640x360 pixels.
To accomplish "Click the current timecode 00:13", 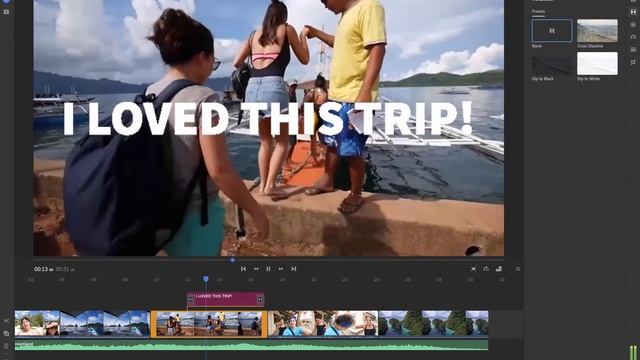I will (x=44, y=269).
